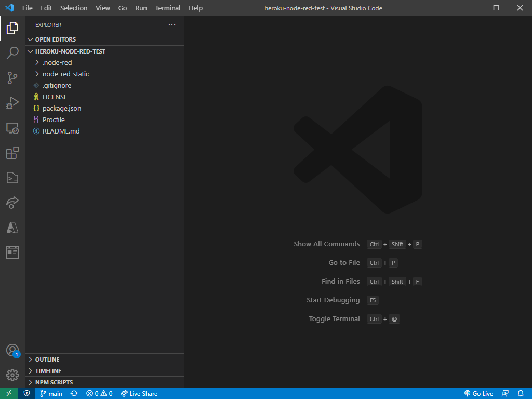Open the Search view in activity bar
This screenshot has height=399, width=532.
click(12, 53)
